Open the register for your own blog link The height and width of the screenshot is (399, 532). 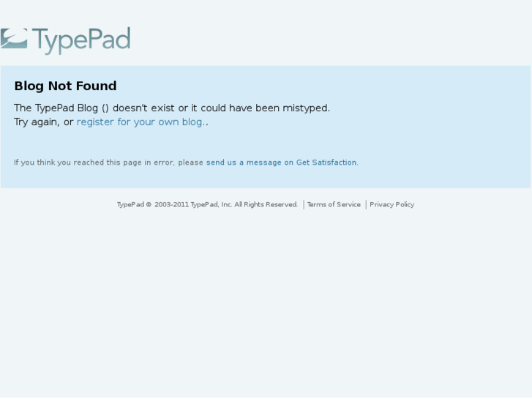click(x=141, y=122)
